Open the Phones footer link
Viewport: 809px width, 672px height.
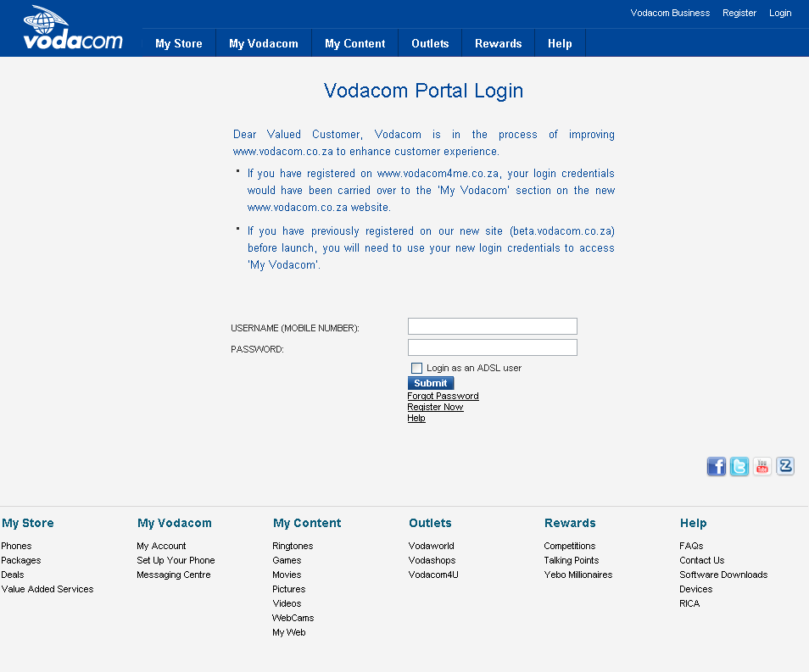point(16,546)
